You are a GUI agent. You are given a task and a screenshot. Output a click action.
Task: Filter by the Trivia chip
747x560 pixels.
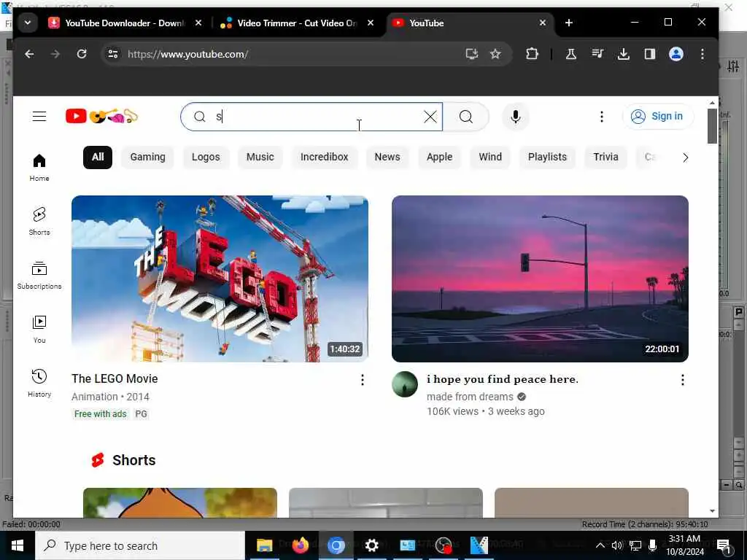606,157
